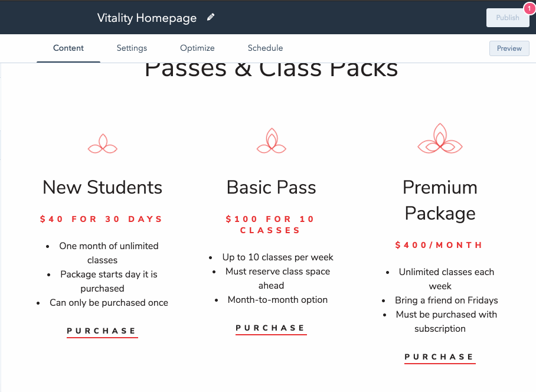The width and height of the screenshot is (536, 392).
Task: Select the Passes & Class Packs heading
Action: tap(272, 69)
